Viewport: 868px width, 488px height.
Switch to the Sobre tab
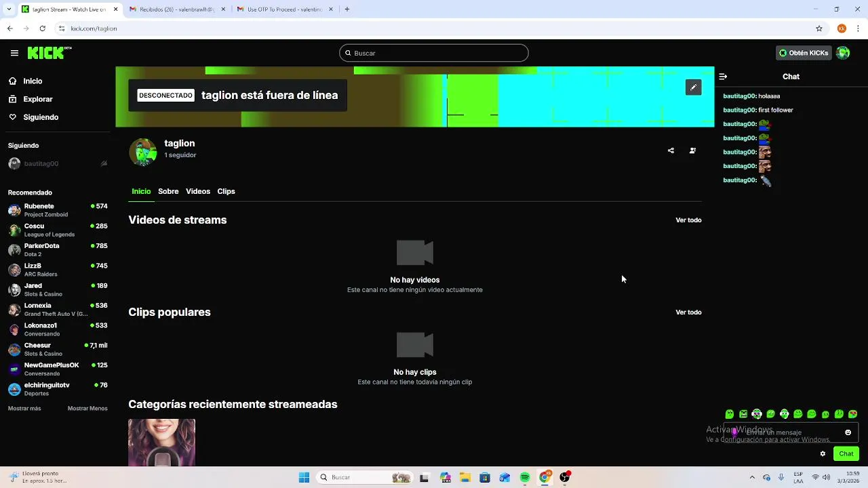[x=168, y=191]
